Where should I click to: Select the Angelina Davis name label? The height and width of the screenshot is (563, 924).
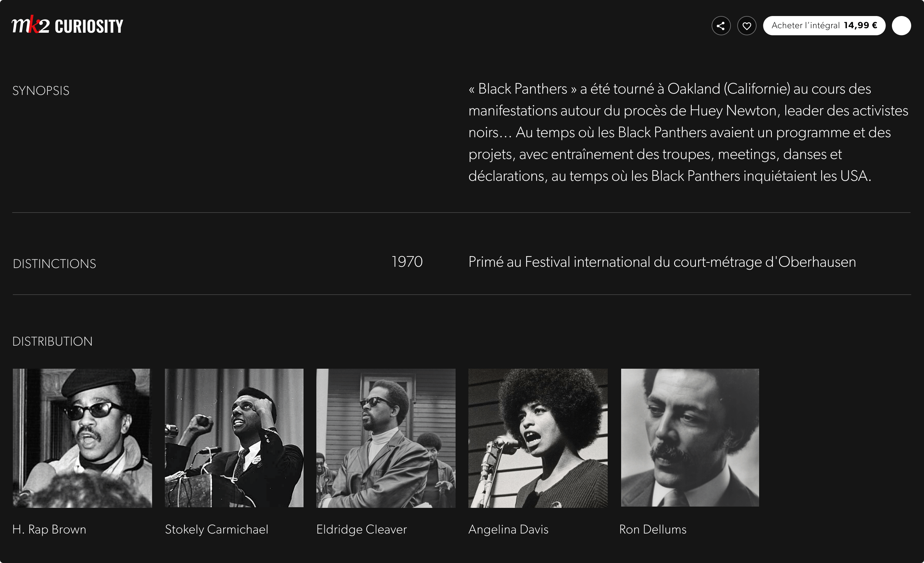508,529
